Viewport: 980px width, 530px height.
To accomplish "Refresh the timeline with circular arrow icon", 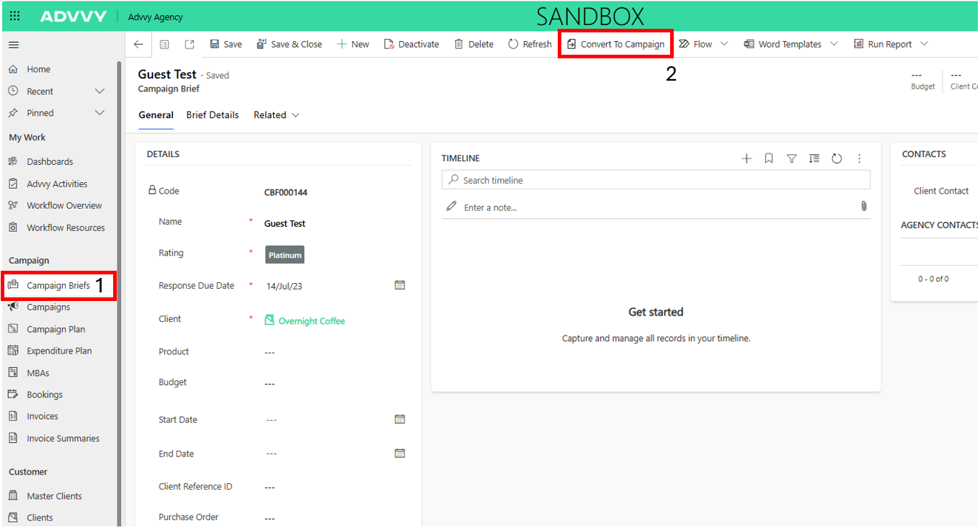I will 837,158.
